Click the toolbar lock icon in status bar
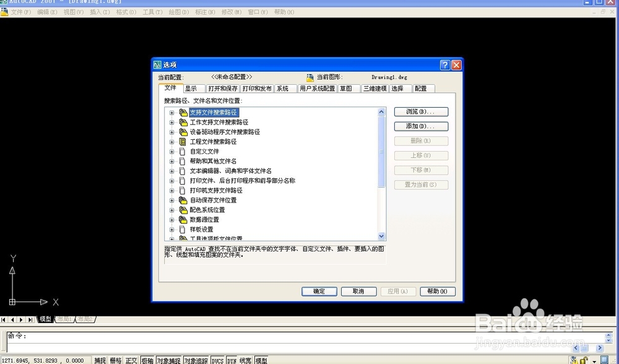This screenshot has height=364, width=619. click(584, 360)
